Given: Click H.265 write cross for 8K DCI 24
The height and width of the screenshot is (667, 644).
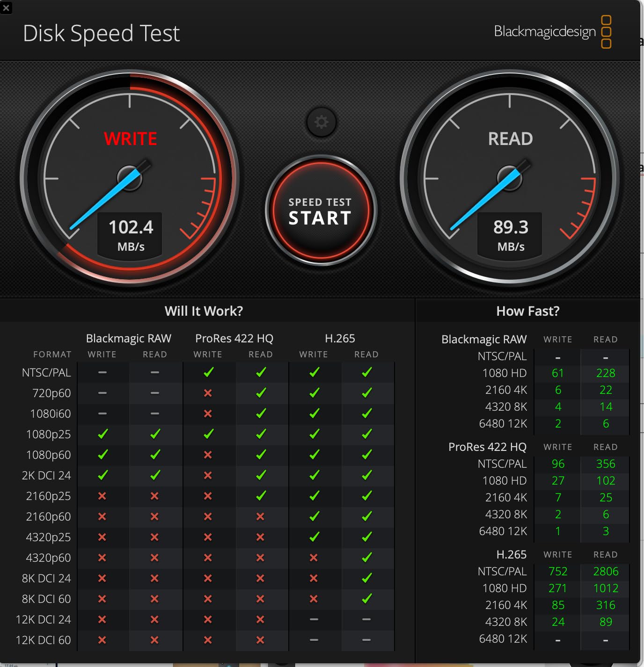Looking at the screenshot, I should [314, 578].
